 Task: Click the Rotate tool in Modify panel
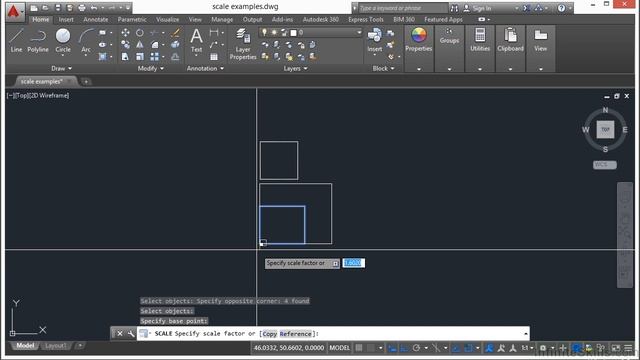point(140,33)
